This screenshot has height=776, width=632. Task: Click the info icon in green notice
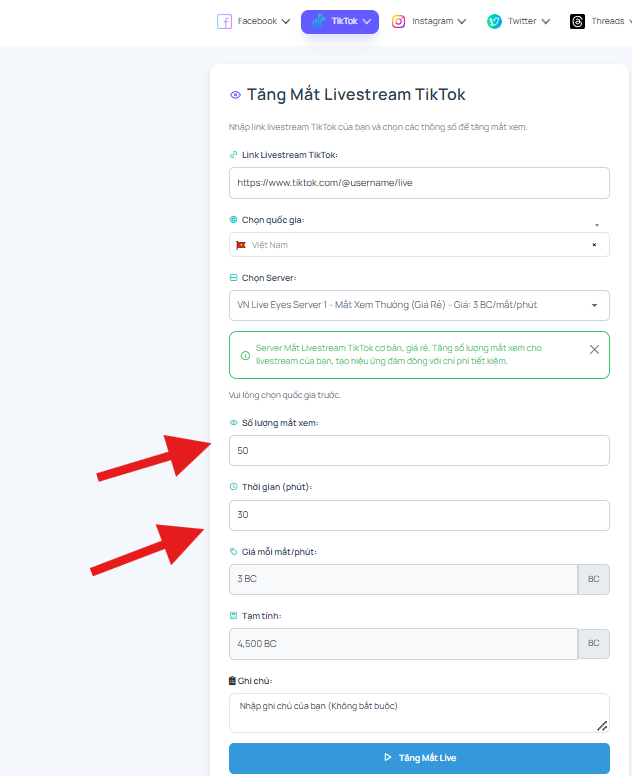coord(245,355)
